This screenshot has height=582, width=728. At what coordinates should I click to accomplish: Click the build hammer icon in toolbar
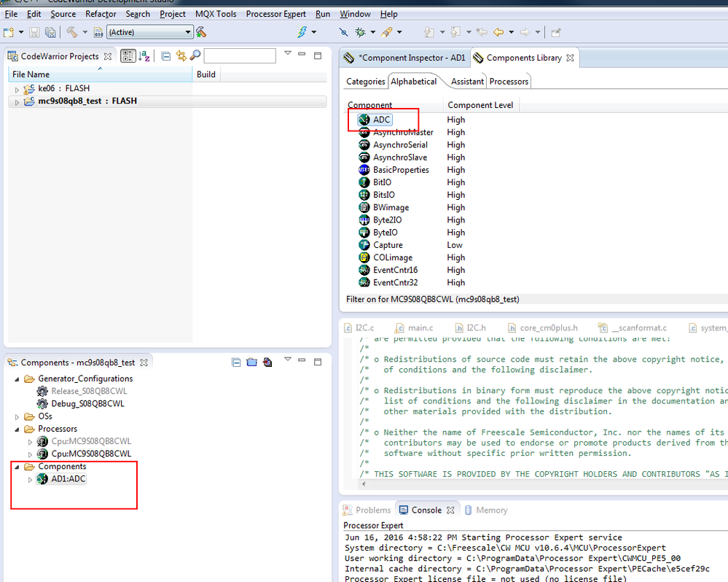(x=72, y=32)
